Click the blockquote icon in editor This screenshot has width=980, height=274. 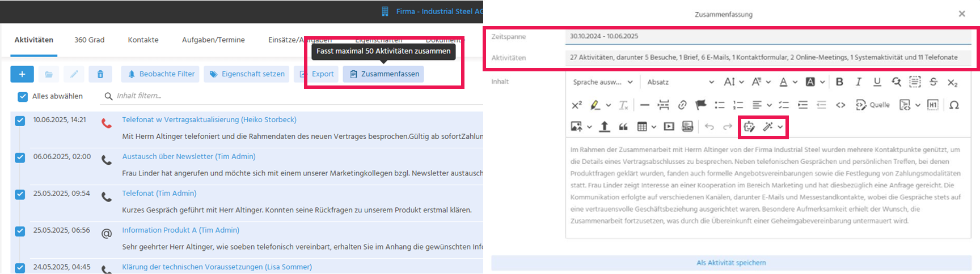tap(623, 127)
